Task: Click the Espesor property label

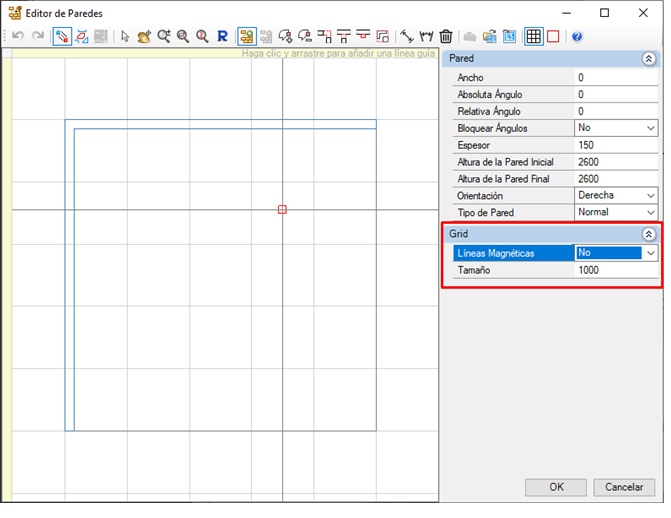Action: click(x=473, y=145)
